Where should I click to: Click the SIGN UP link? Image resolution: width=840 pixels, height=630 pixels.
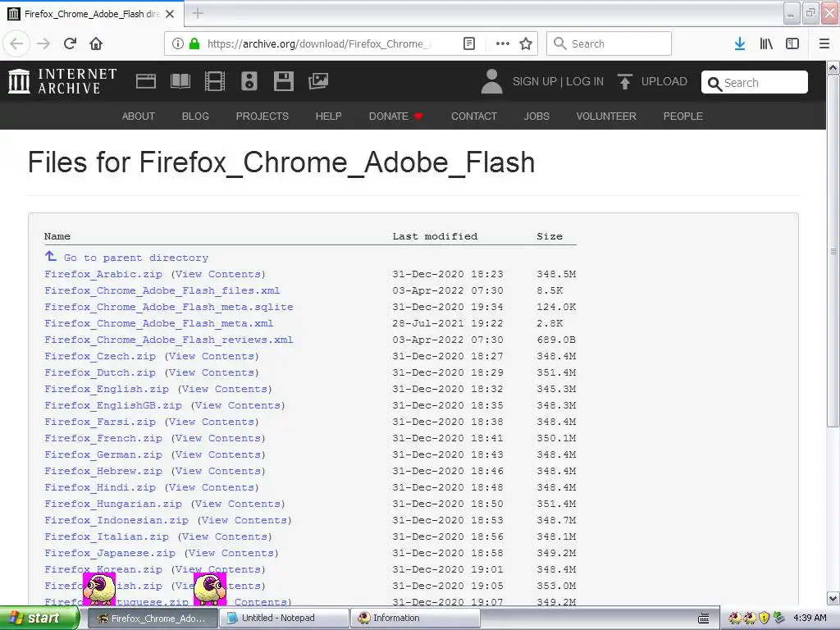[535, 81]
